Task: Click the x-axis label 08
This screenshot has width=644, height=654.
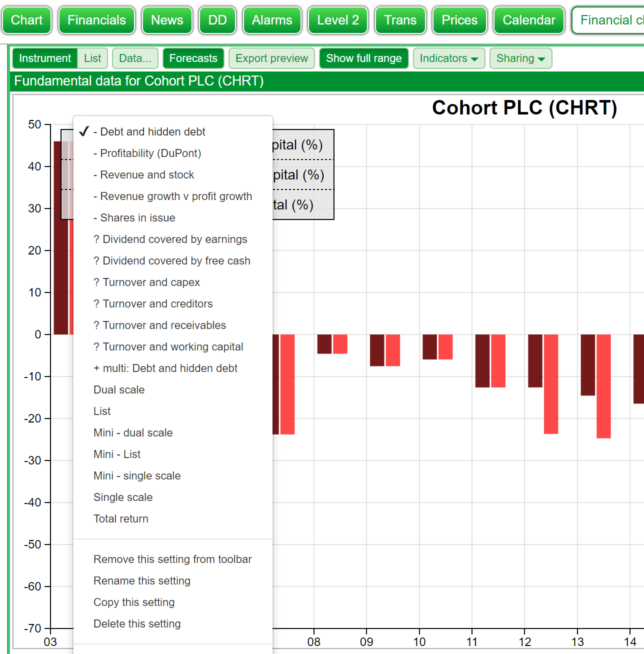Action: pyautogui.click(x=314, y=642)
